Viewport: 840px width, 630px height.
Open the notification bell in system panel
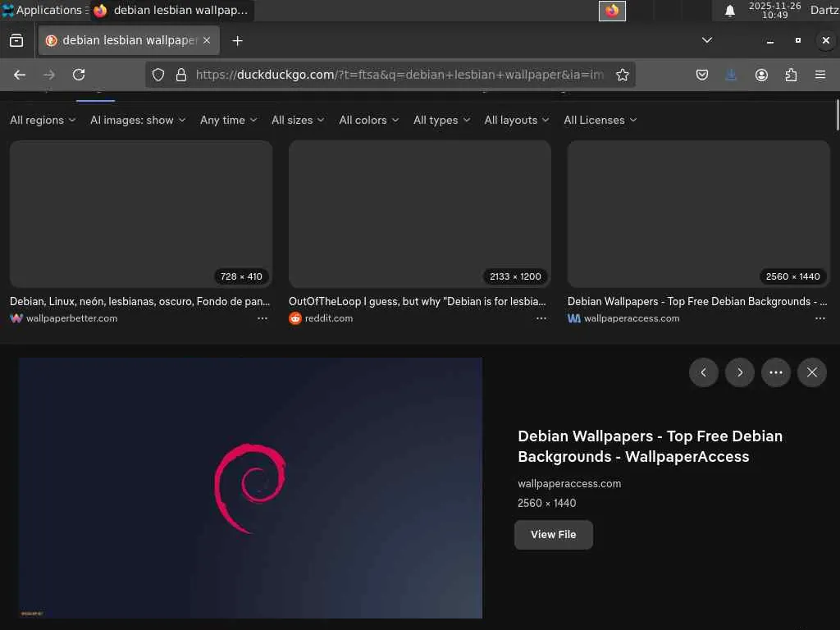click(x=729, y=11)
